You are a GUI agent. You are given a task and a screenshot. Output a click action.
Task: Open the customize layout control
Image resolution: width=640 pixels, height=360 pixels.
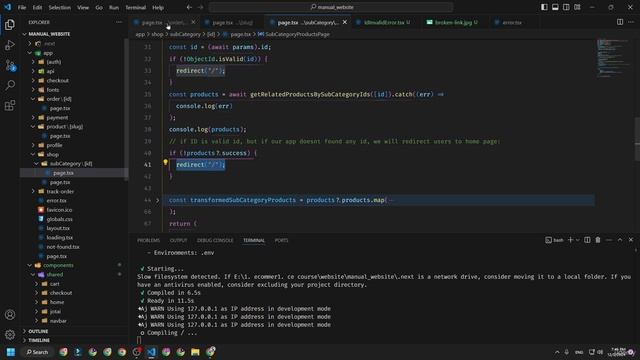577,7
